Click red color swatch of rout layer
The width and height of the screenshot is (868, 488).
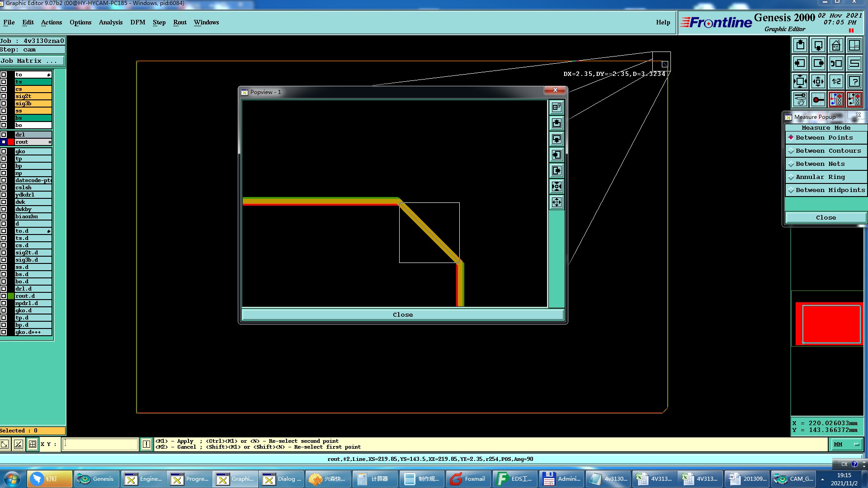(x=11, y=142)
